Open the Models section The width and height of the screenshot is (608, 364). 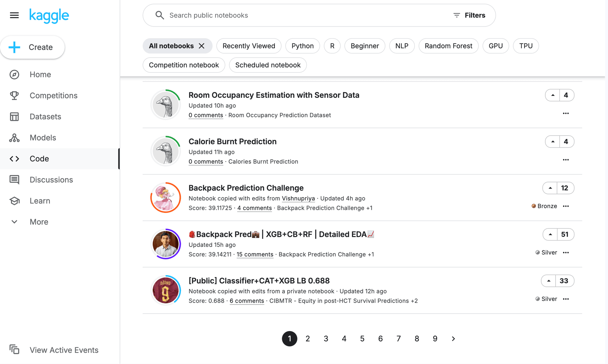coord(43,137)
